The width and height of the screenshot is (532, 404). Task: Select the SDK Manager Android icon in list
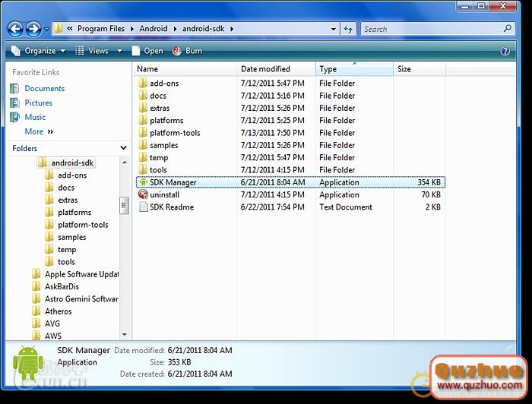(x=143, y=182)
